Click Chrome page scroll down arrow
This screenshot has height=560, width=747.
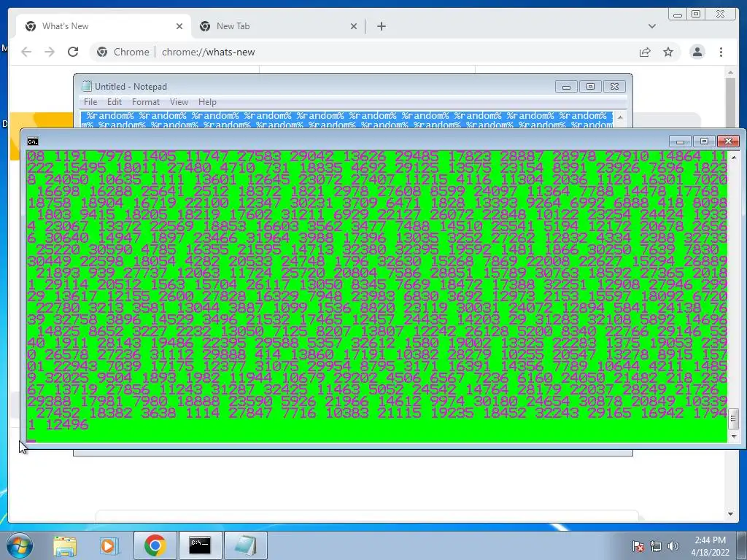coord(730,514)
